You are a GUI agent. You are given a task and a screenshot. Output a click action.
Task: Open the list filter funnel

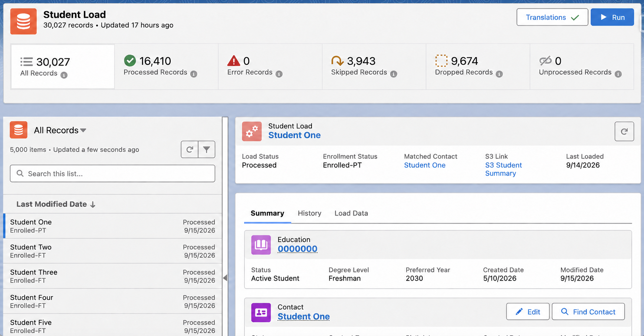(207, 149)
